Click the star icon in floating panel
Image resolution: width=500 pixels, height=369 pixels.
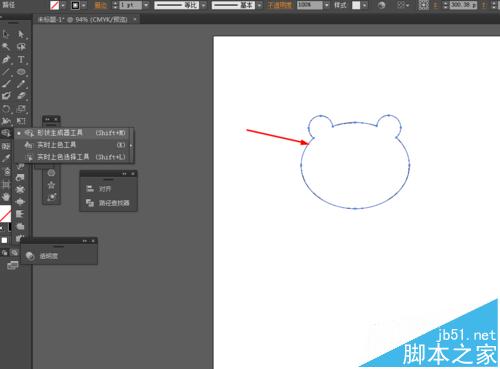pyautogui.click(x=51, y=185)
